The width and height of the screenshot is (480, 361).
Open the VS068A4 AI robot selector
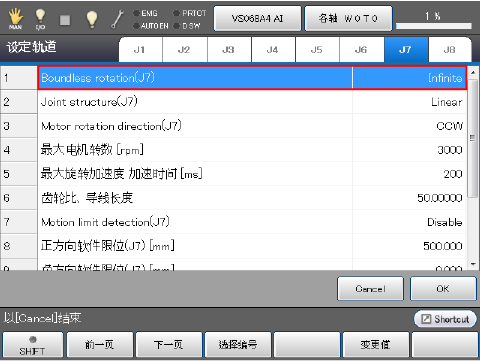[257, 18]
